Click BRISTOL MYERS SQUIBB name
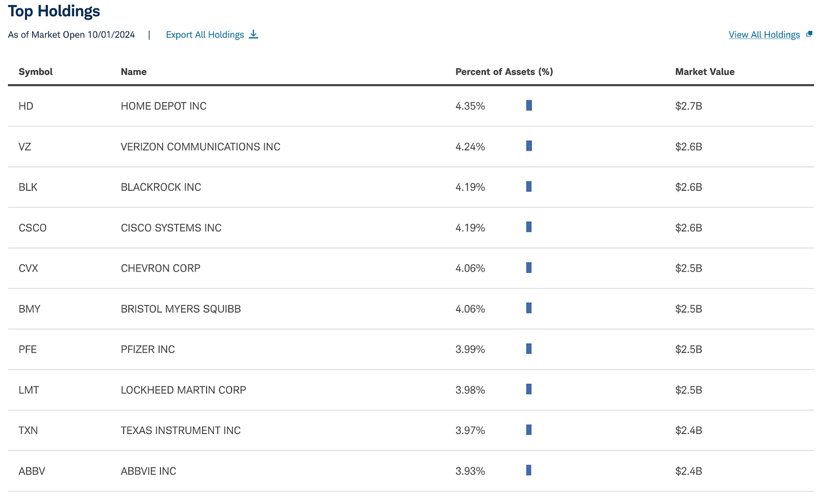This screenshot has width=822, height=504. pos(181,309)
